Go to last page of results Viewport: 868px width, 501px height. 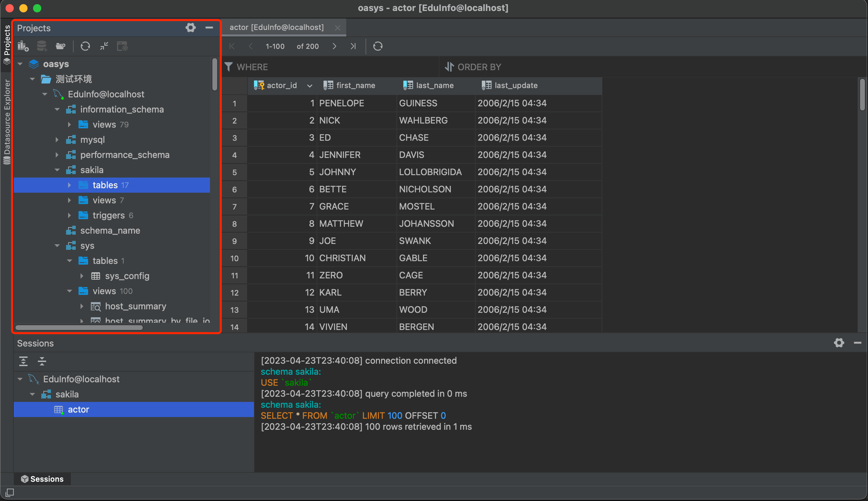pyautogui.click(x=353, y=46)
